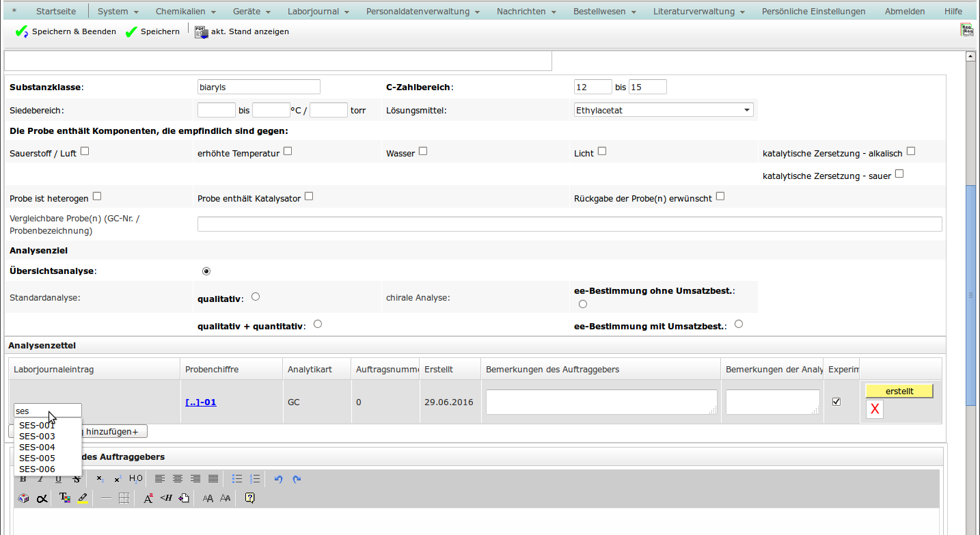This screenshot has height=535, width=980.
Task: Click the subscript formatting icon
Action: 100,478
